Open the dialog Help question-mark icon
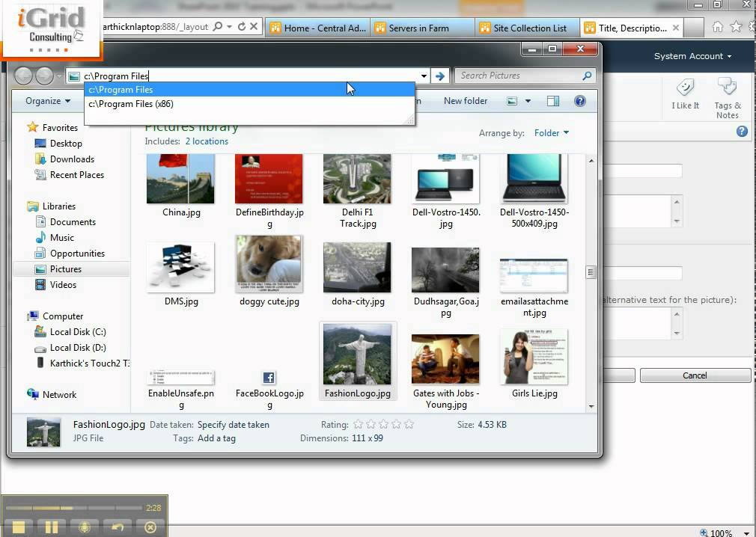756x537 pixels. pyautogui.click(x=580, y=101)
